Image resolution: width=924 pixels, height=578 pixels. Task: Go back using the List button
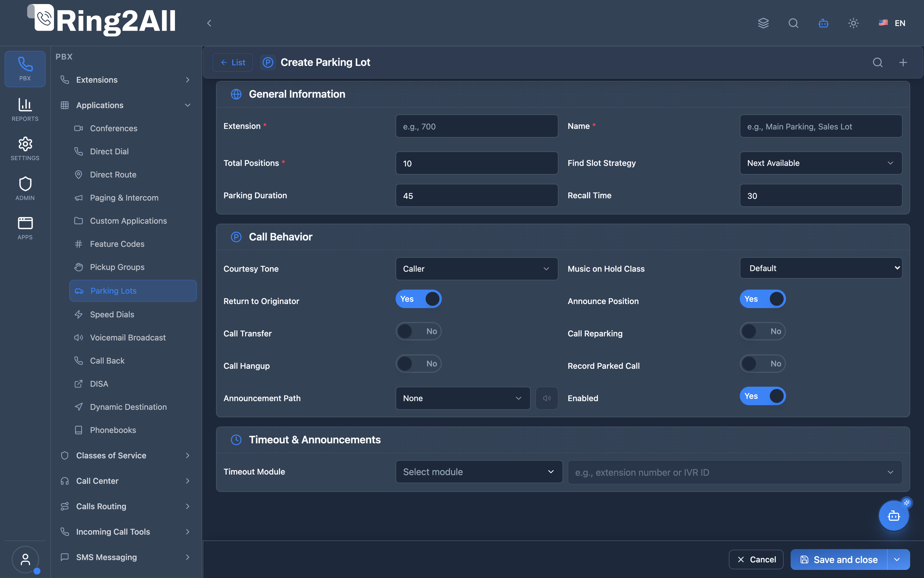point(233,62)
